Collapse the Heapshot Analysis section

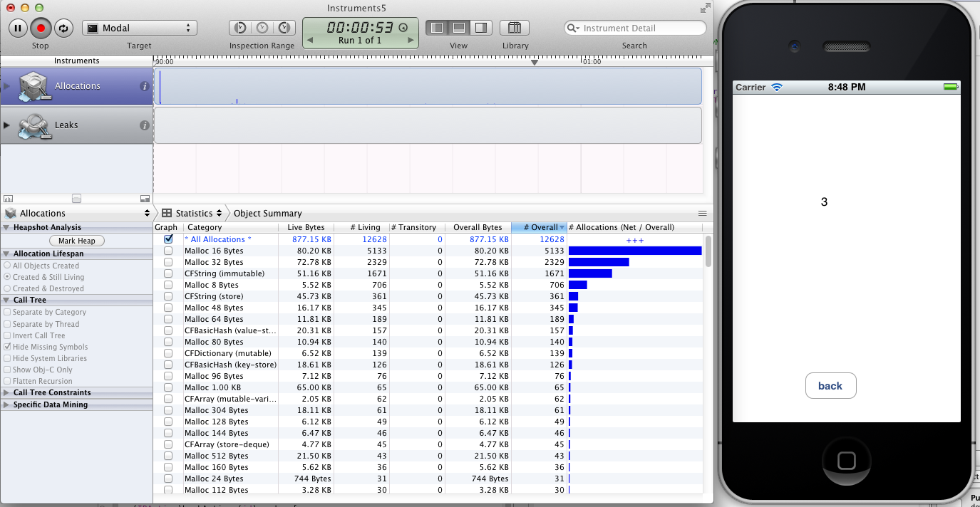pyautogui.click(x=7, y=228)
